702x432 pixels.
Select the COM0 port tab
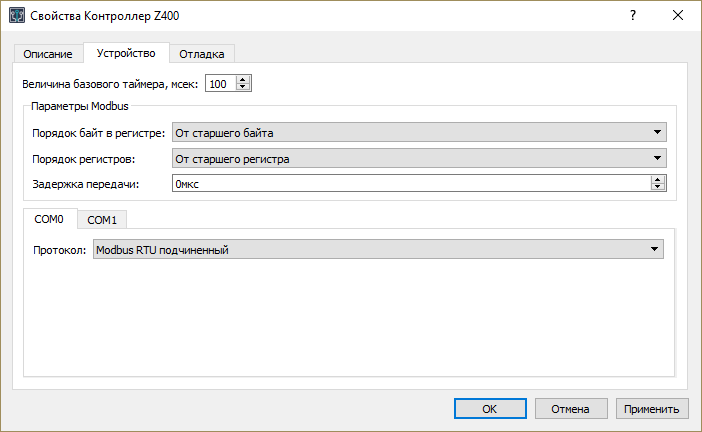(49, 219)
